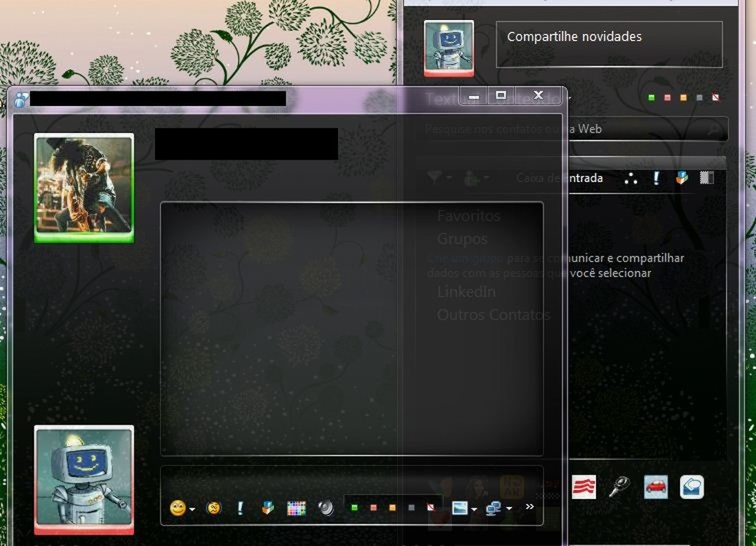Send a nudge with the exclamation icon
Screen dimensions: 756x546
pos(240,508)
